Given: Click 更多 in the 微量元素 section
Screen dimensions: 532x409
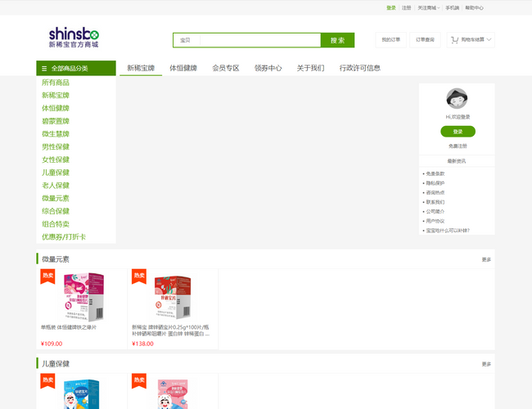Looking at the screenshot, I should pyautogui.click(x=486, y=259).
